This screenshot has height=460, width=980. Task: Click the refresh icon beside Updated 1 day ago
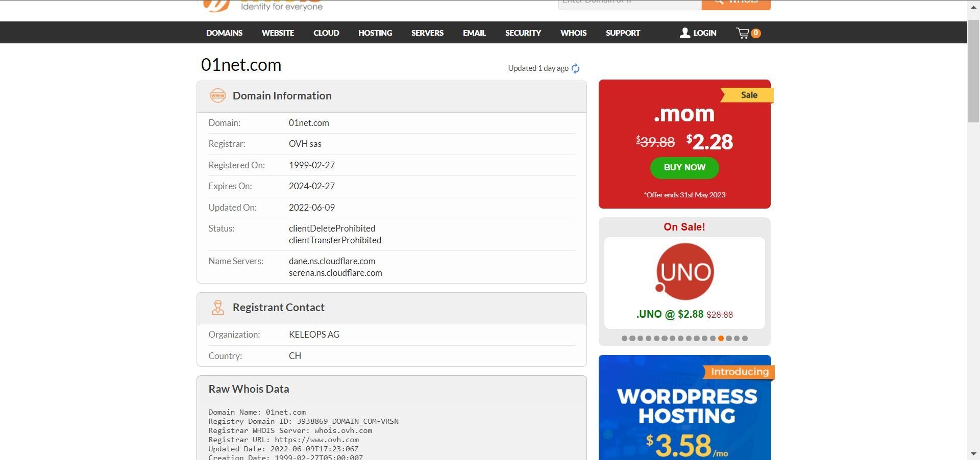[x=576, y=68]
